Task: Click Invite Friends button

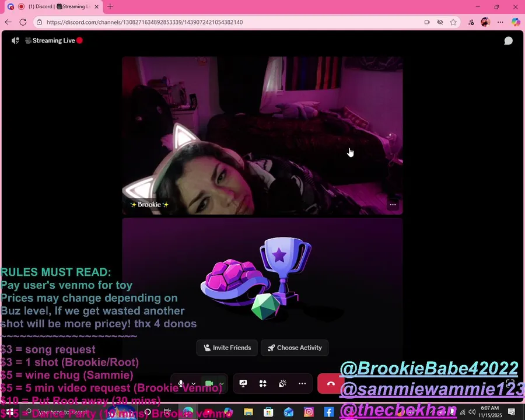Action: coord(227,348)
